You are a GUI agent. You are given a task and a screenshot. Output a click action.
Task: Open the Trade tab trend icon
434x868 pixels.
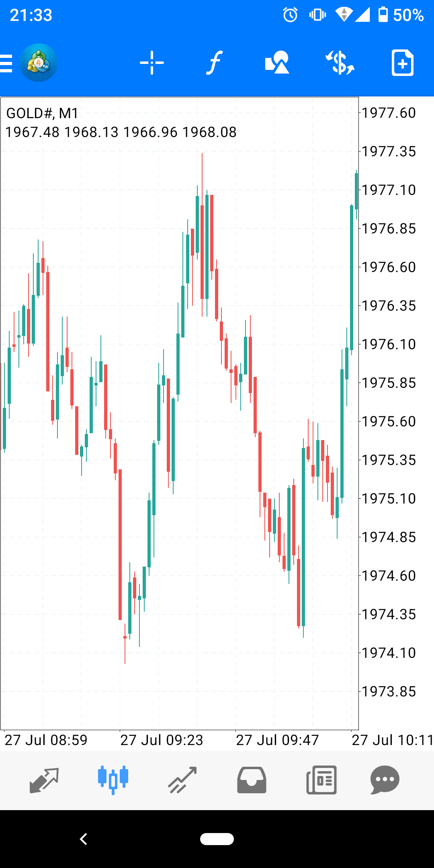182,780
